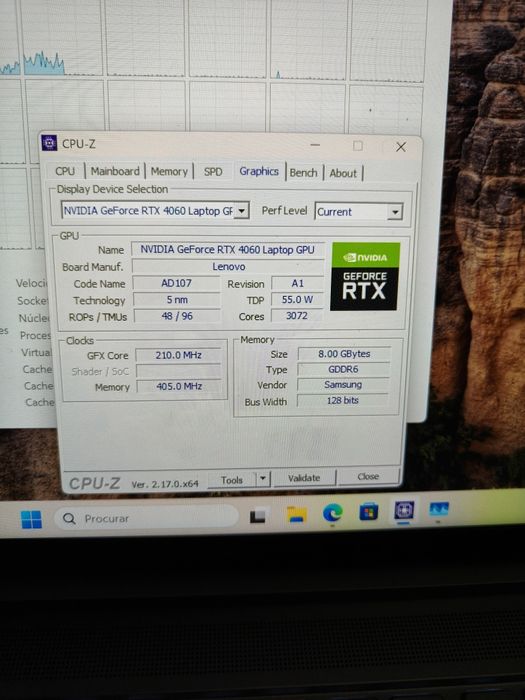Expand the display device selection dropdown
525x700 pixels.
pyautogui.click(x=242, y=210)
